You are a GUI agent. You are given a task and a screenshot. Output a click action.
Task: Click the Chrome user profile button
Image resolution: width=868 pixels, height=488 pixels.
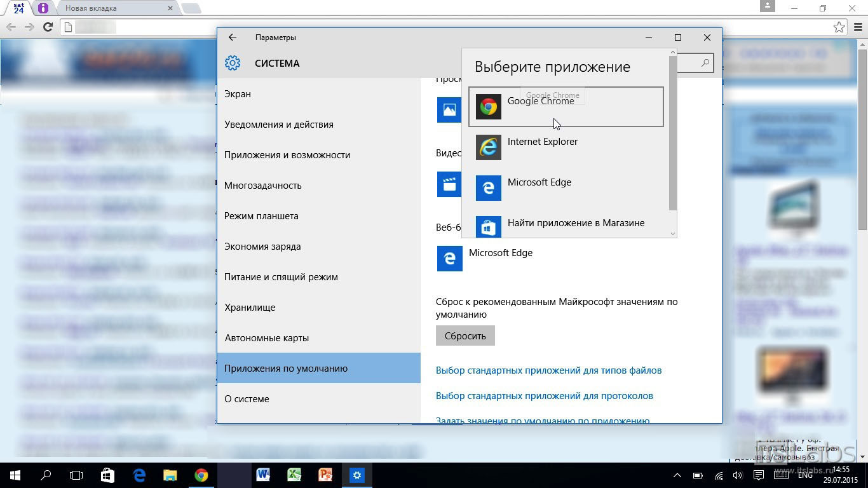768,6
